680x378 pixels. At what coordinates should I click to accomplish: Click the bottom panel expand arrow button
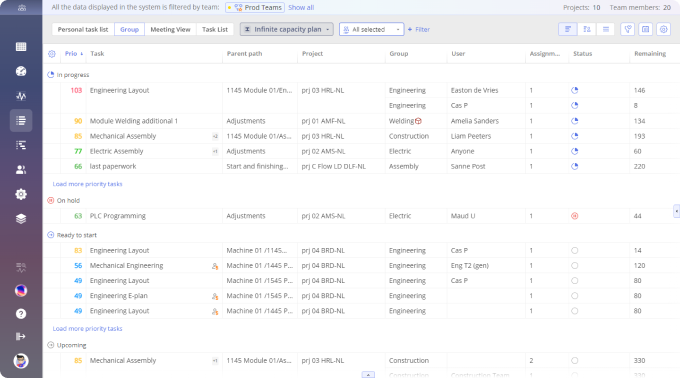tap(368, 375)
